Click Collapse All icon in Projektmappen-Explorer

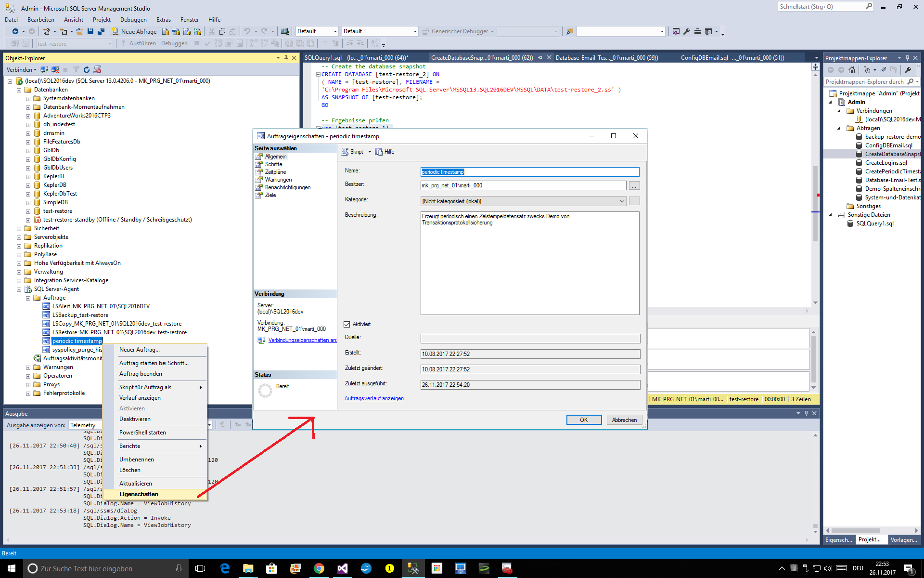pyautogui.click(x=883, y=70)
